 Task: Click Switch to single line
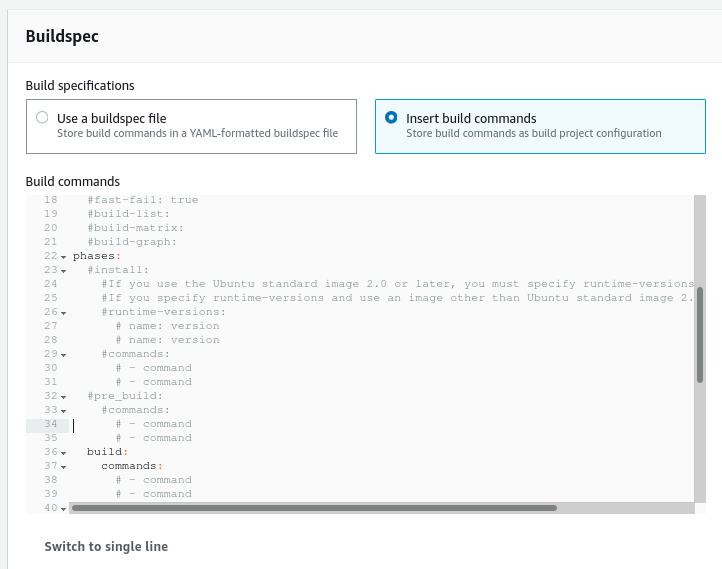(x=106, y=546)
